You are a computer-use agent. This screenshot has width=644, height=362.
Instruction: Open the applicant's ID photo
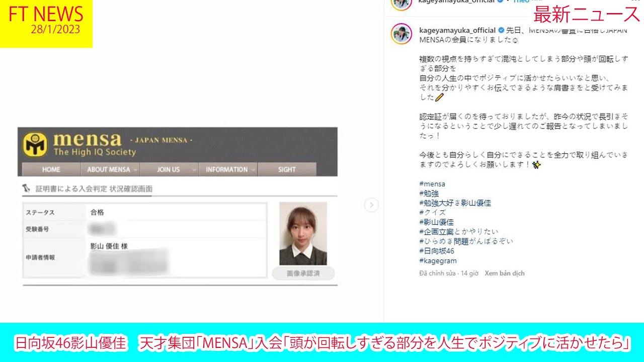(303, 233)
